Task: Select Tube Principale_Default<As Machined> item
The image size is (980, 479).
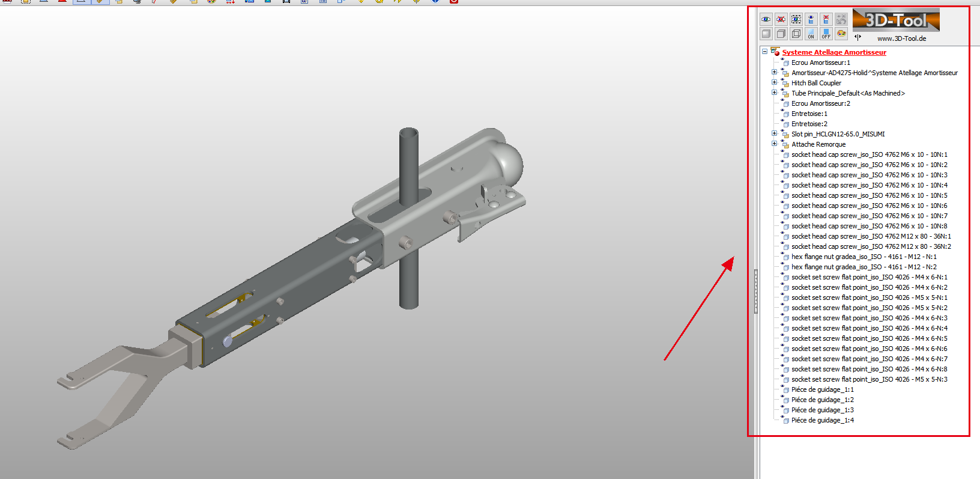Action: click(848, 93)
